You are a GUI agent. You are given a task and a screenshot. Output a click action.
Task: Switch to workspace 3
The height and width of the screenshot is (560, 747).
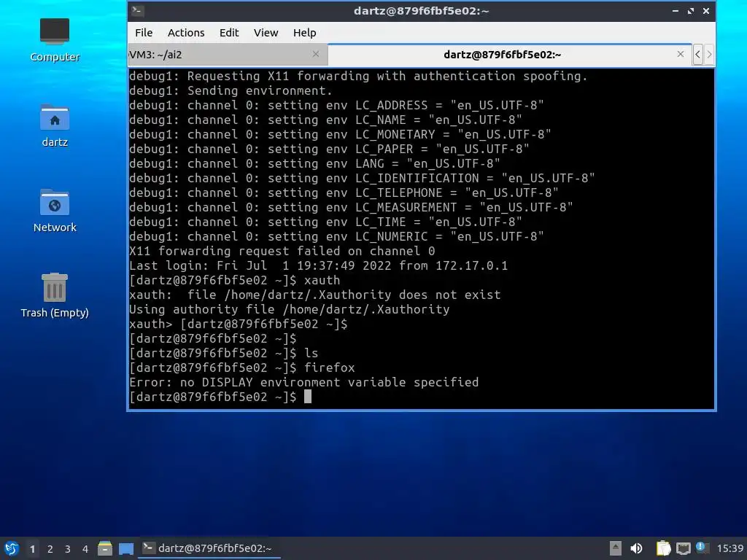click(68, 549)
